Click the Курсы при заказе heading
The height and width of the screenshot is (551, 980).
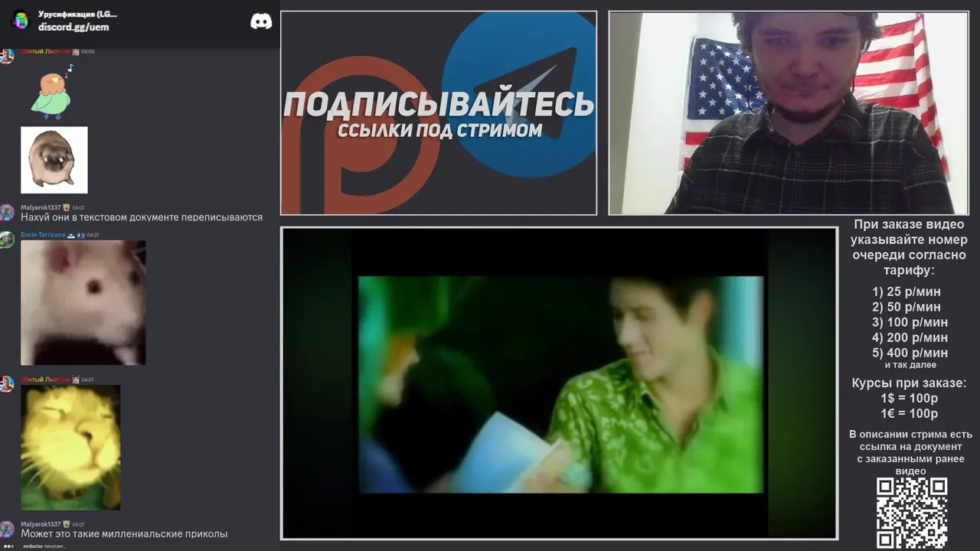(x=909, y=383)
